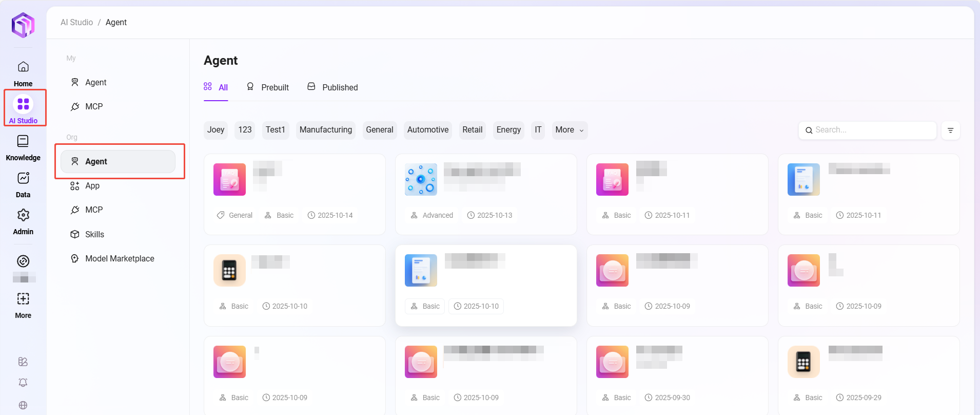
Task: Click the agent search input field
Action: [x=872, y=130]
